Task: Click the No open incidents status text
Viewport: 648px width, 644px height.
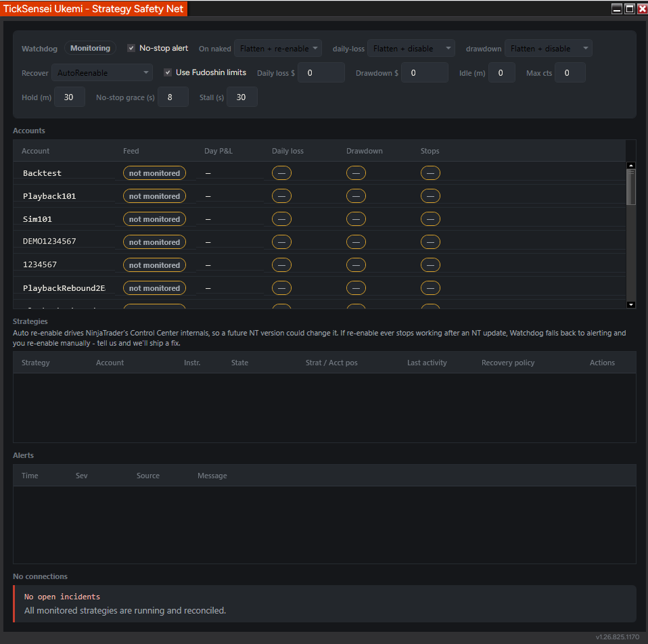Action: click(62, 597)
